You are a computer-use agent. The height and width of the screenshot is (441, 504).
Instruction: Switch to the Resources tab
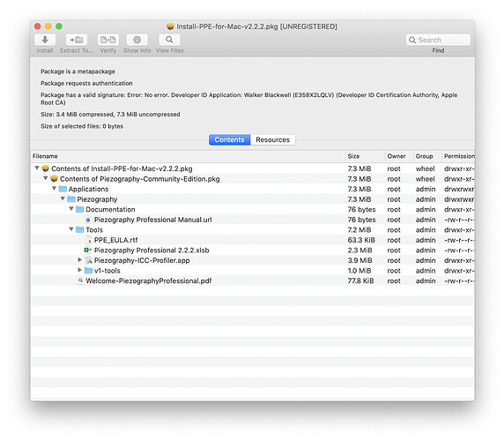272,140
